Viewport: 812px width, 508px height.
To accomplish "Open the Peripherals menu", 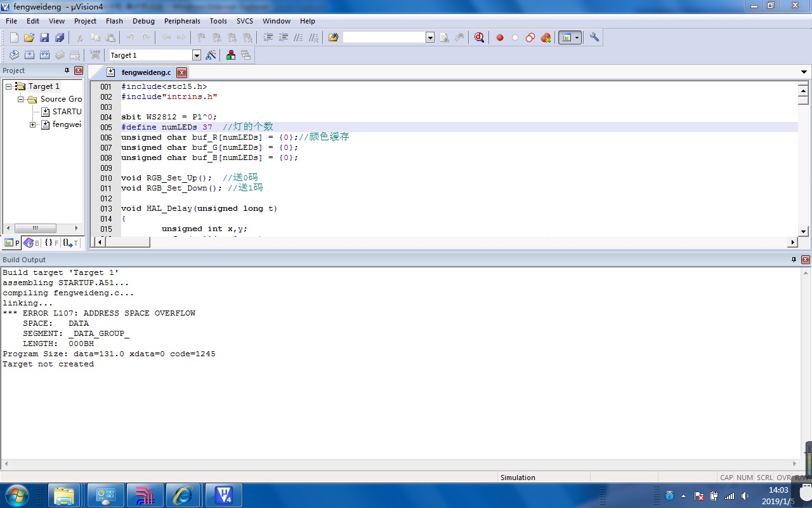I will point(182,21).
